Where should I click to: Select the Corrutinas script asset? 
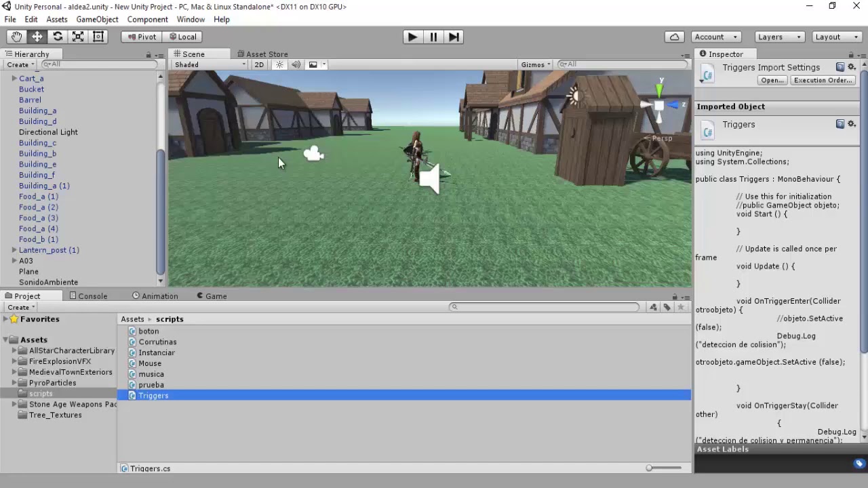click(x=157, y=342)
